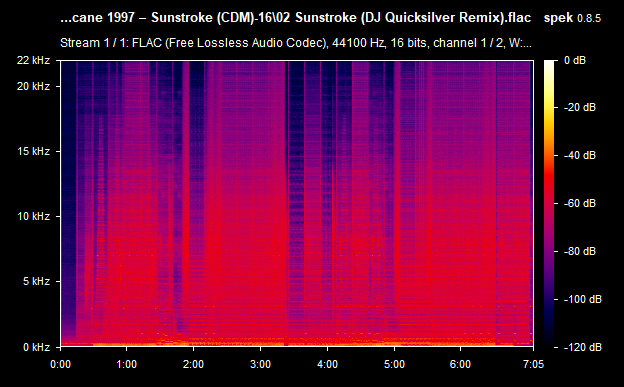Image resolution: width=624 pixels, height=387 pixels.
Task: Click the '0:00' time axis label
Action: coord(60,364)
